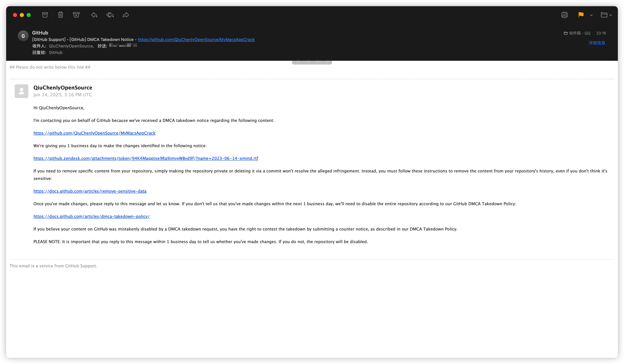Click recipient QiuChenlyOpenSource in header

click(71, 46)
